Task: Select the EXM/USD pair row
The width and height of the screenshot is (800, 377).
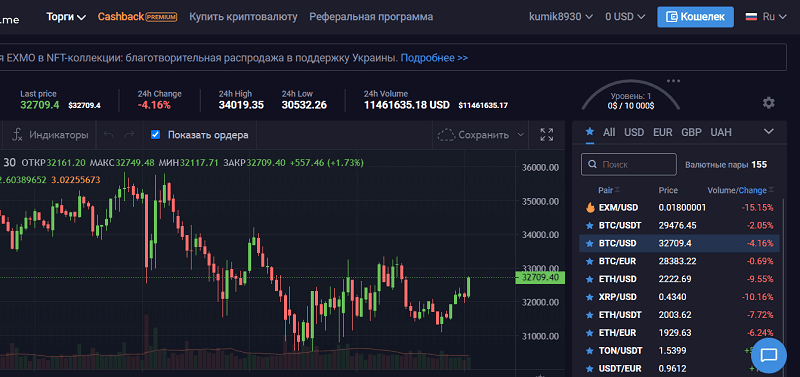Action: click(x=679, y=208)
